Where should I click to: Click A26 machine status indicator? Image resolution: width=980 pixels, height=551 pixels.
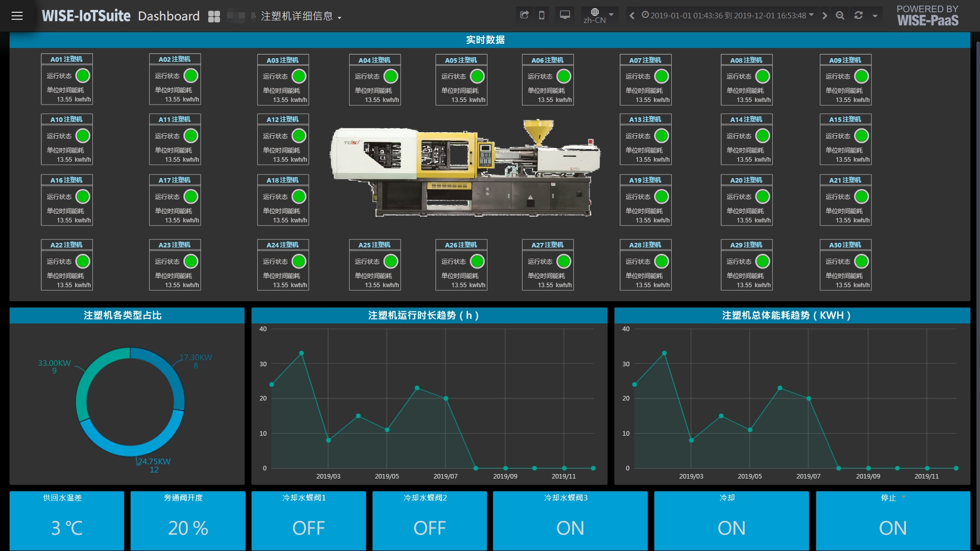pyautogui.click(x=477, y=261)
